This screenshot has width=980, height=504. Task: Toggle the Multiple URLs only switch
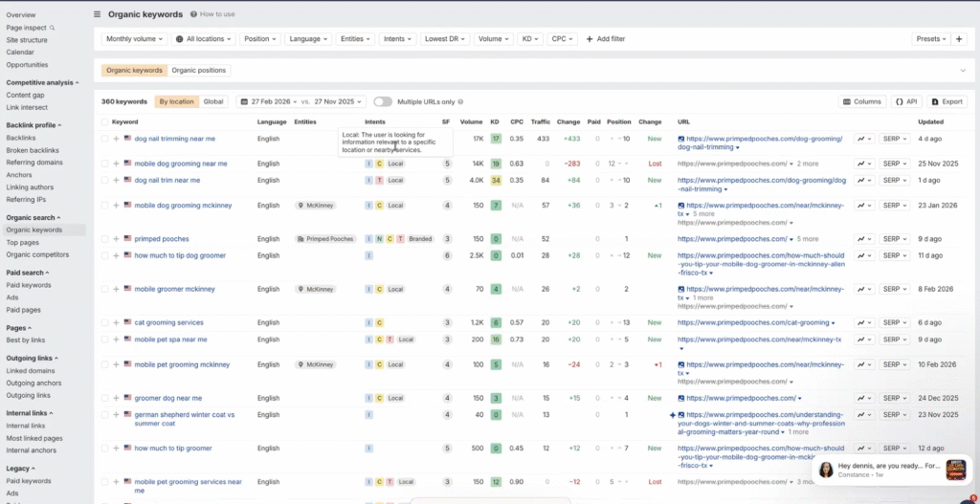pyautogui.click(x=383, y=101)
